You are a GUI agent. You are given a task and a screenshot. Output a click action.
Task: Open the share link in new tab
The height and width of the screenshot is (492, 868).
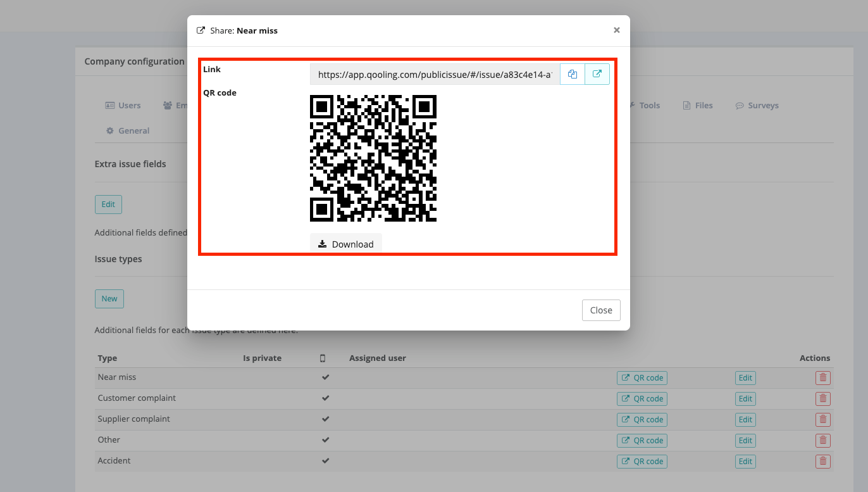(x=597, y=74)
